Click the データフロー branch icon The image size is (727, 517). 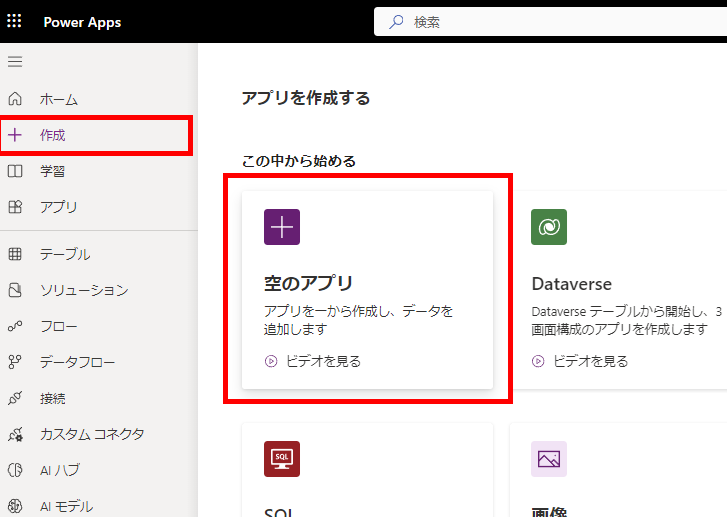click(15, 362)
